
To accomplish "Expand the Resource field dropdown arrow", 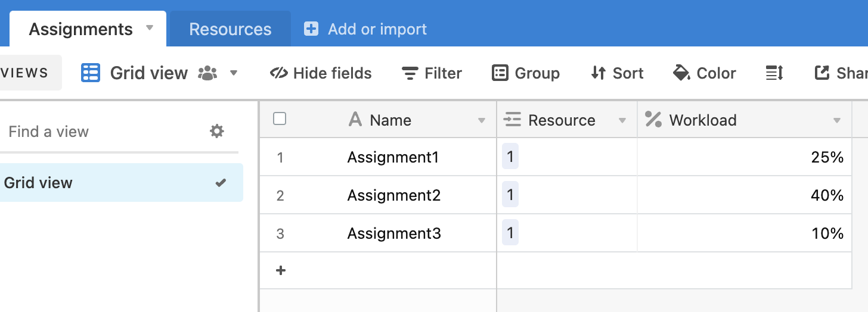I will click(622, 121).
